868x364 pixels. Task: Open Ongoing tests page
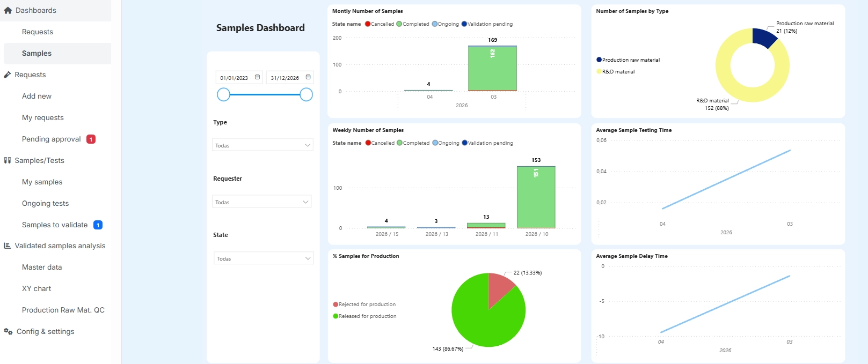[46, 203]
